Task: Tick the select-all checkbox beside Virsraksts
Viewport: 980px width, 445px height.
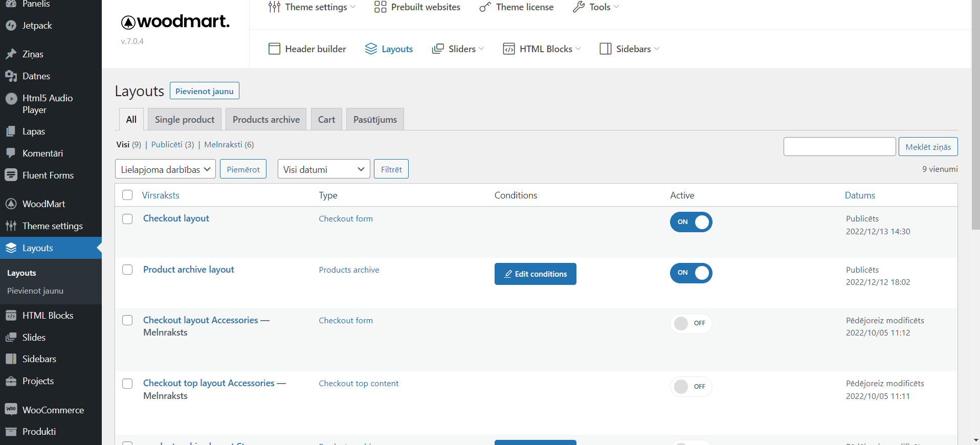Action: 127,195
